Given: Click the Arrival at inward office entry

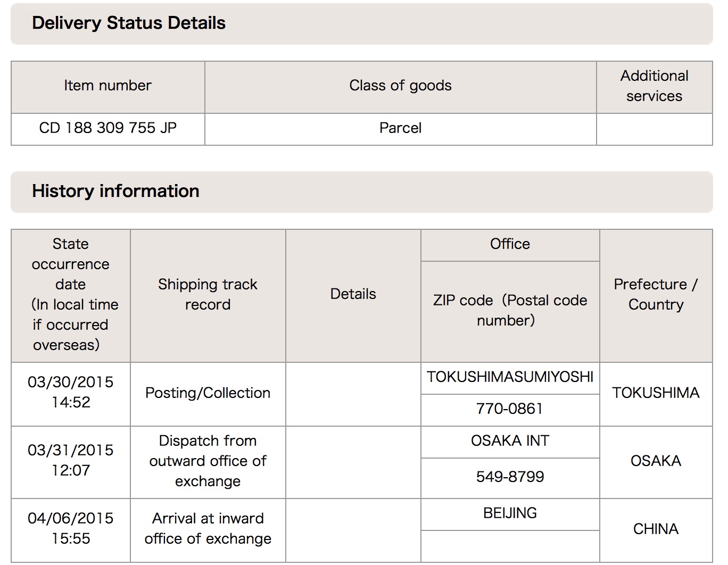Looking at the screenshot, I should 208,528.
